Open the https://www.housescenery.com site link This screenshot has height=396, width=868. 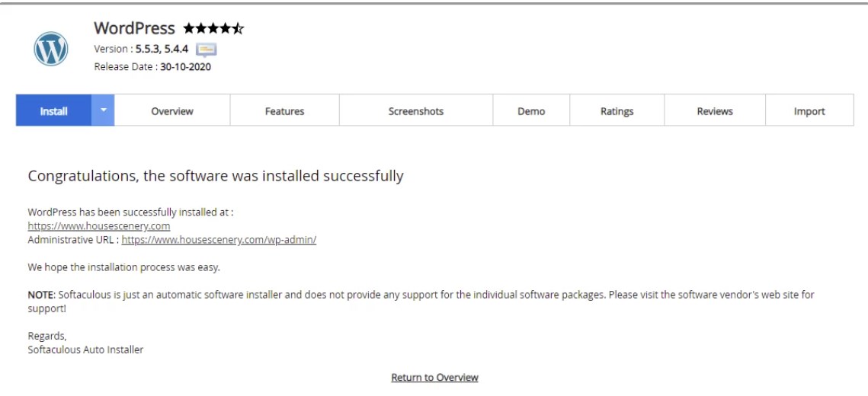tap(99, 226)
